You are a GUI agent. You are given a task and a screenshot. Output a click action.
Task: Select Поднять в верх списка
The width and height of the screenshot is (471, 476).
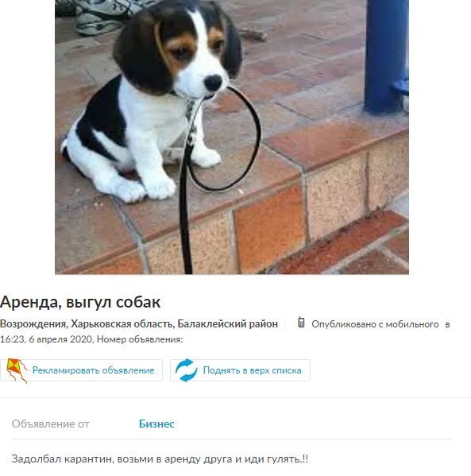(x=253, y=370)
